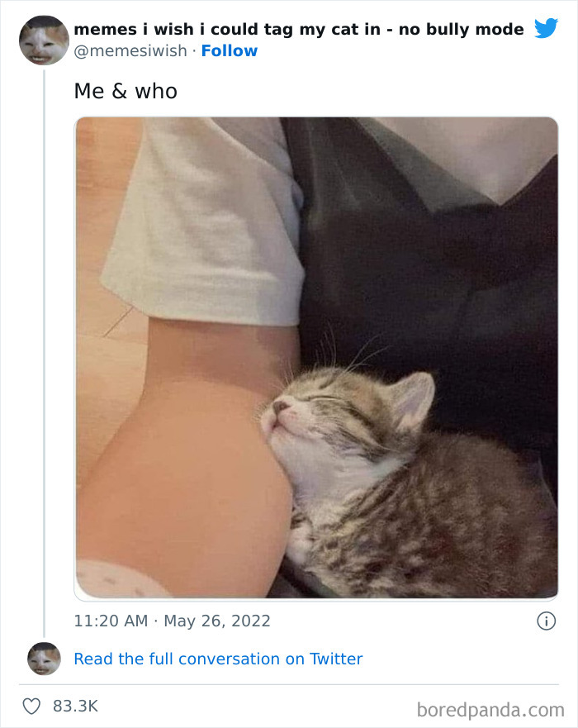
Task: Click the like count '83.3K'
Action: coord(75,705)
